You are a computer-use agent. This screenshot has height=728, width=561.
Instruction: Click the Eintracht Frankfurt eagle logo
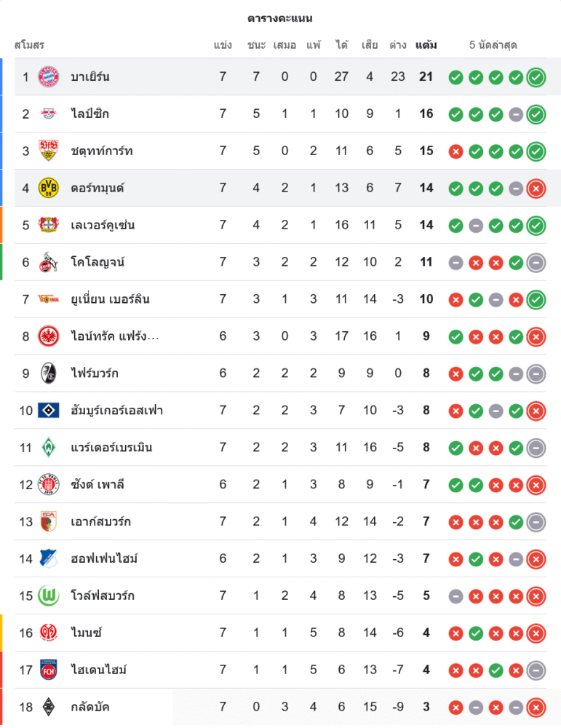[x=48, y=336]
